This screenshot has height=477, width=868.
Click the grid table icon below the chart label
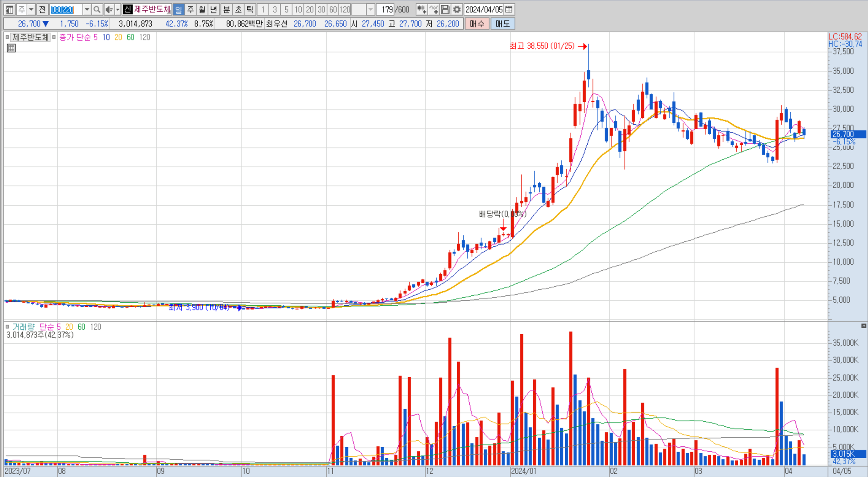coord(11,48)
